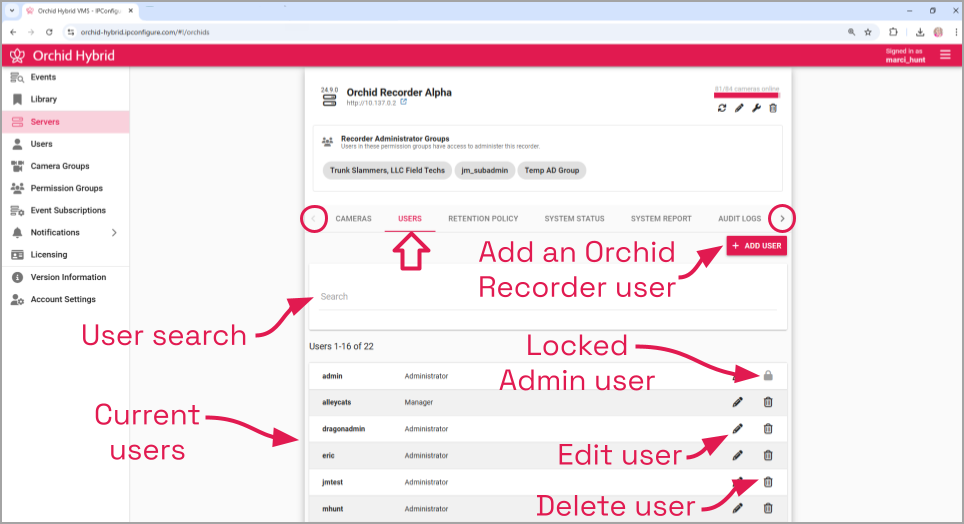Open the Audit Logs tab

coord(740,218)
